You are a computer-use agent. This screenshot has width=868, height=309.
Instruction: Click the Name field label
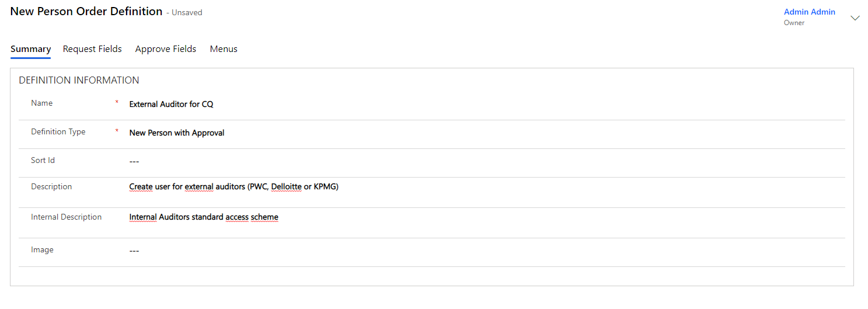[x=42, y=103]
